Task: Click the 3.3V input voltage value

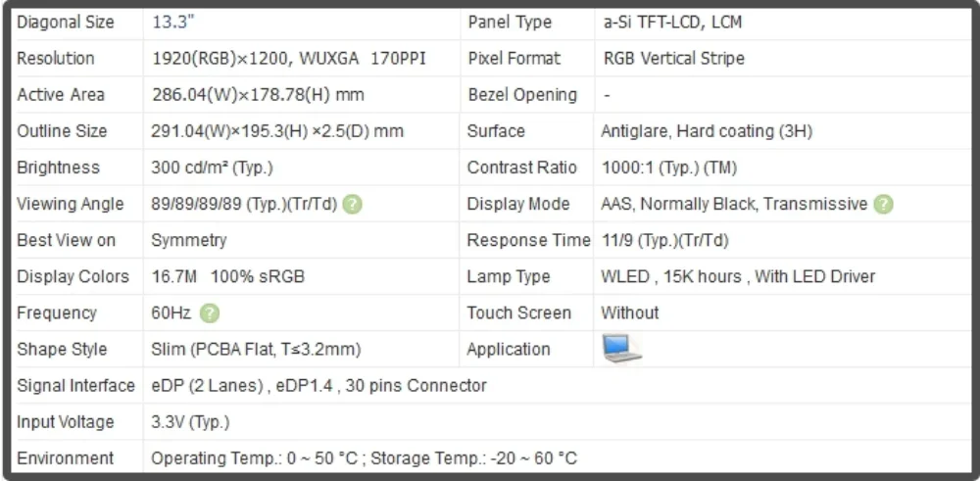Action: pyautogui.click(x=190, y=422)
